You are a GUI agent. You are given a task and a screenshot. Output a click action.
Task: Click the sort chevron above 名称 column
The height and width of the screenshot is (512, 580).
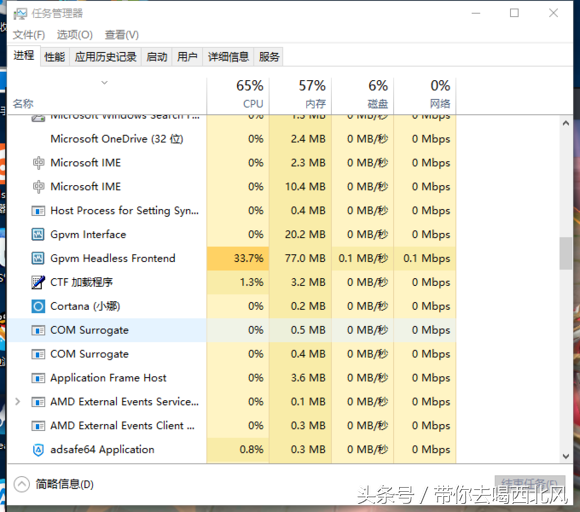105,82
